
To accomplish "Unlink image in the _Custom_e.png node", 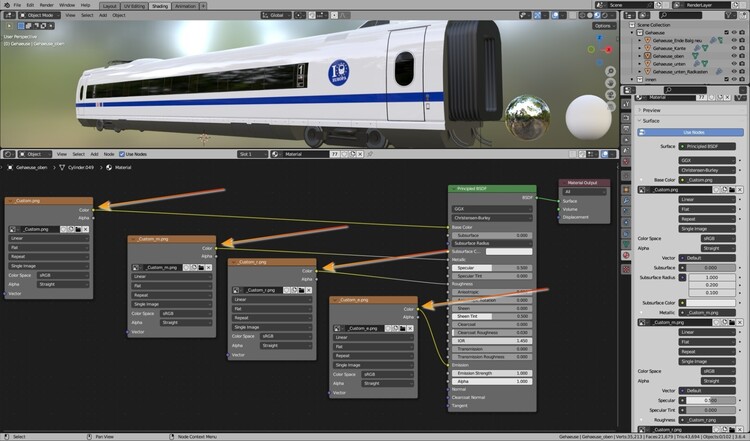I will 410,326.
